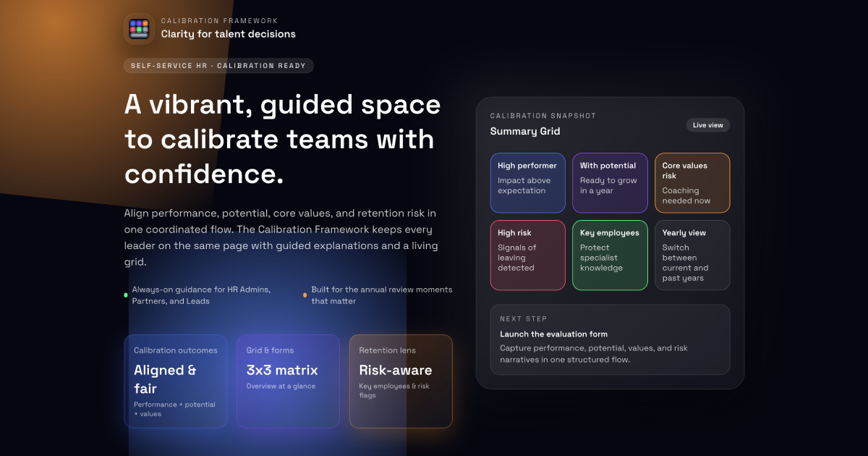Click the orange dot beside annual review bullet

[305, 293]
